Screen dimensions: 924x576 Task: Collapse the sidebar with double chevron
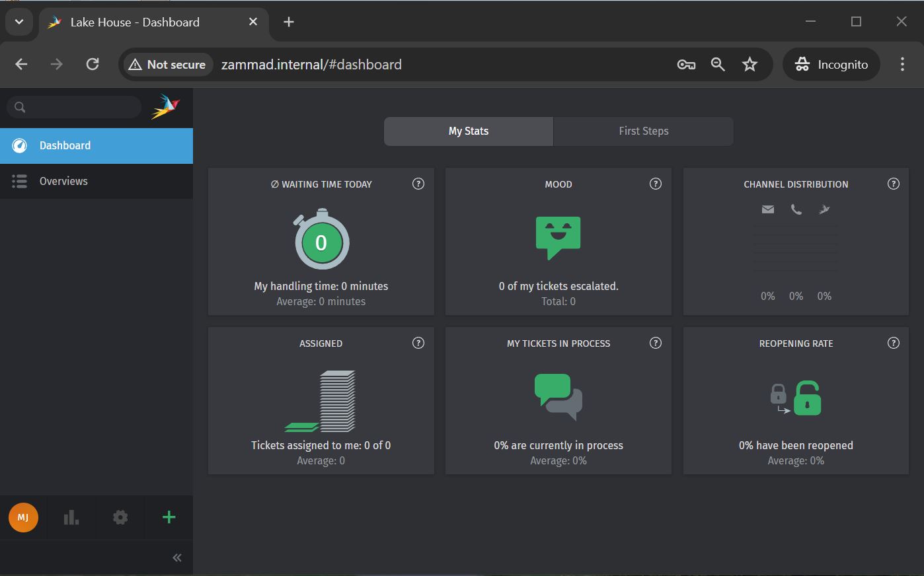177,558
